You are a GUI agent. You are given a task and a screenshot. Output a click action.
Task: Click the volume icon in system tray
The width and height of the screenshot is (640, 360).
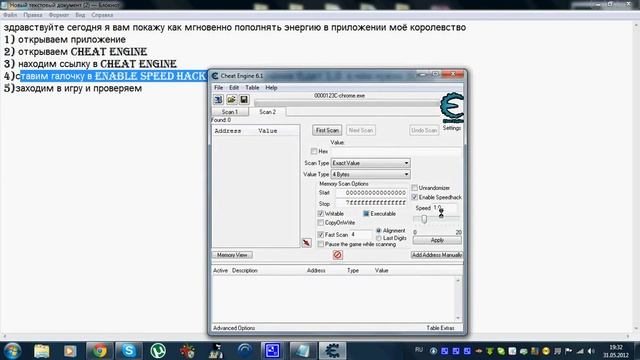(591, 351)
